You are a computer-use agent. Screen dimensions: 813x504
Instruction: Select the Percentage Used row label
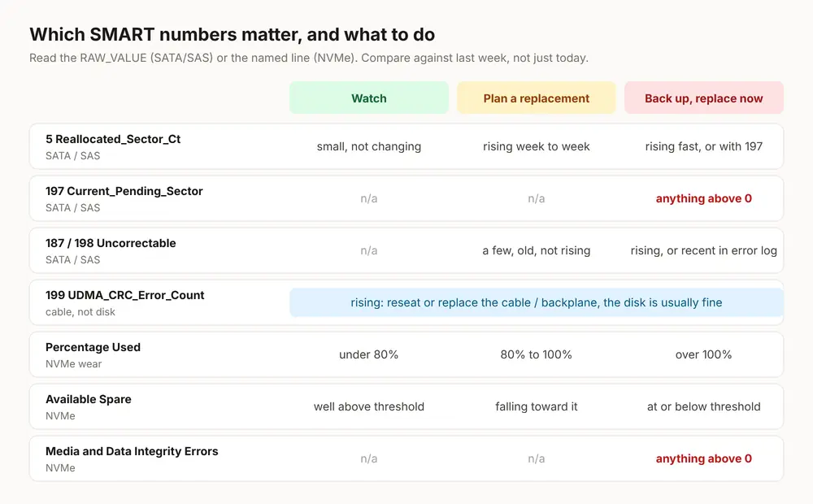(x=93, y=347)
